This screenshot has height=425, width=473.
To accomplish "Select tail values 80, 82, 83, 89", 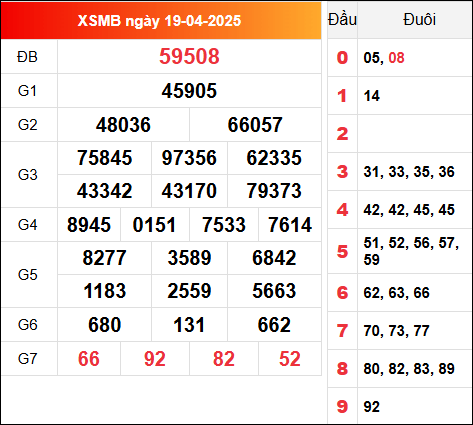I will [409, 369].
